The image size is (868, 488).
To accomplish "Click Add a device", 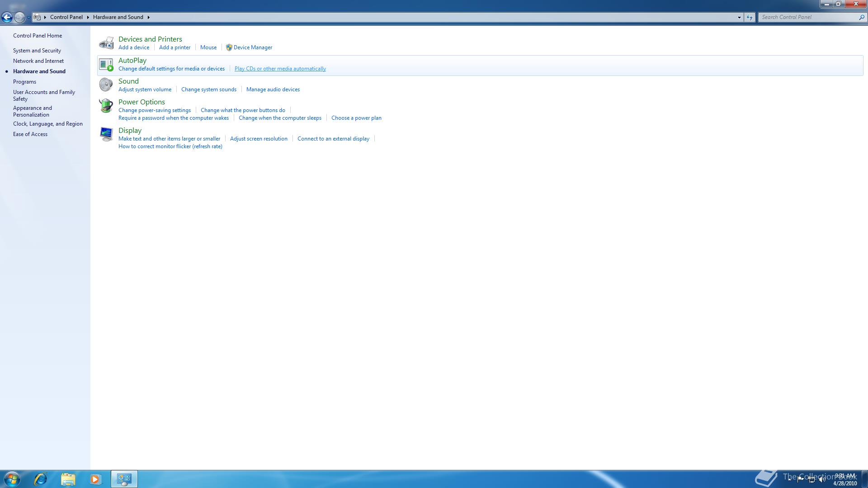I will tap(134, 47).
